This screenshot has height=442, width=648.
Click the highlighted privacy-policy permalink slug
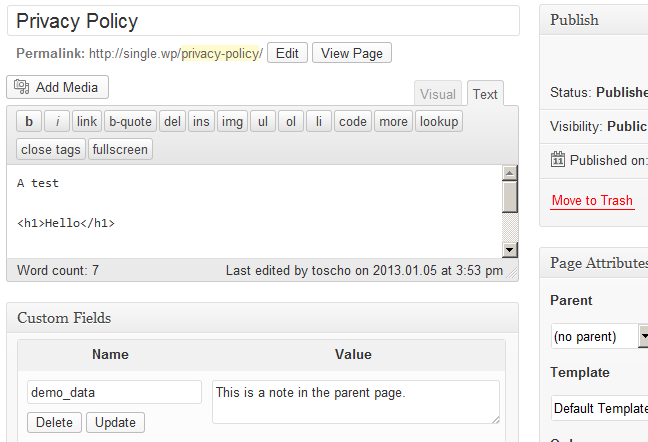tap(220, 53)
